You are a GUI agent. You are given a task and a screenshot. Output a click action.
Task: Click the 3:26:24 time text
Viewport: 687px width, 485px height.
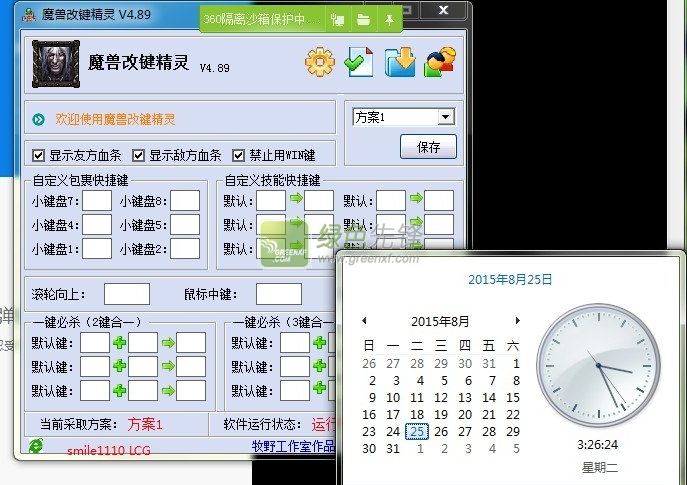click(x=598, y=445)
